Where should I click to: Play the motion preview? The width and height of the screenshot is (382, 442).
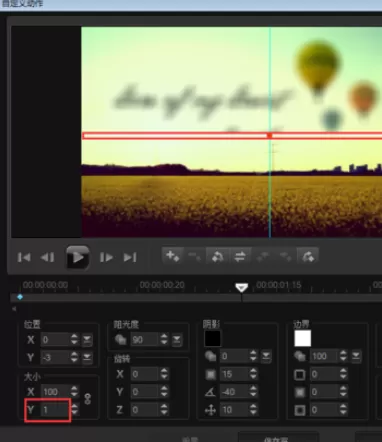pyautogui.click(x=78, y=257)
